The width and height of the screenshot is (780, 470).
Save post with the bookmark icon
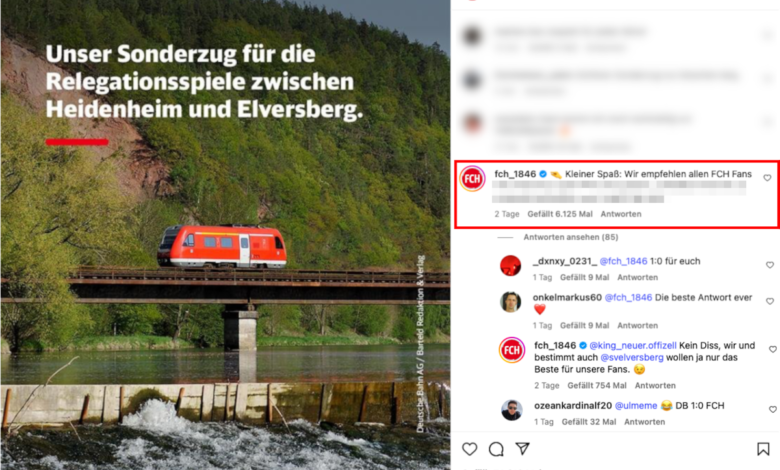click(763, 449)
